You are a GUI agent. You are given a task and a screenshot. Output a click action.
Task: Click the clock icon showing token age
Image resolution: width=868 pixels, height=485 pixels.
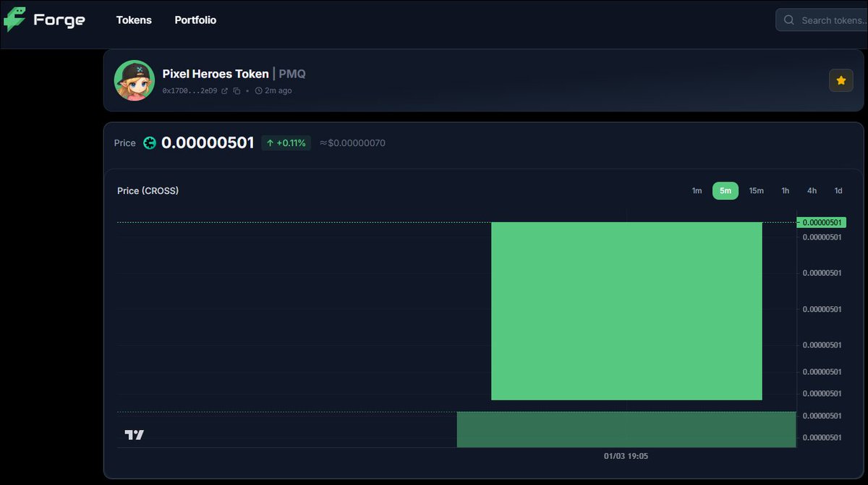[259, 90]
